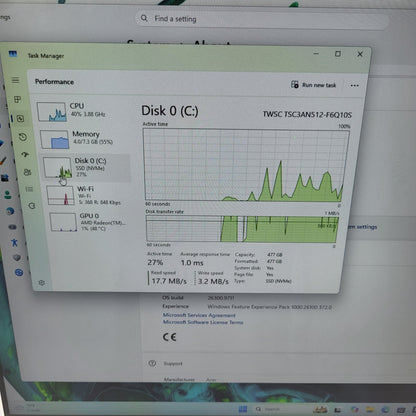
Task: Open the Users page in Task Manager
Action: click(27, 172)
